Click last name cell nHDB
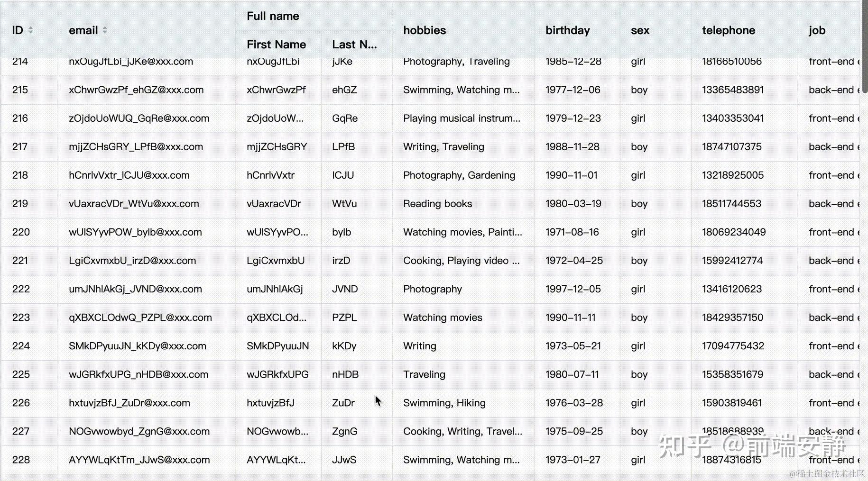The width and height of the screenshot is (868, 481). coord(345,374)
